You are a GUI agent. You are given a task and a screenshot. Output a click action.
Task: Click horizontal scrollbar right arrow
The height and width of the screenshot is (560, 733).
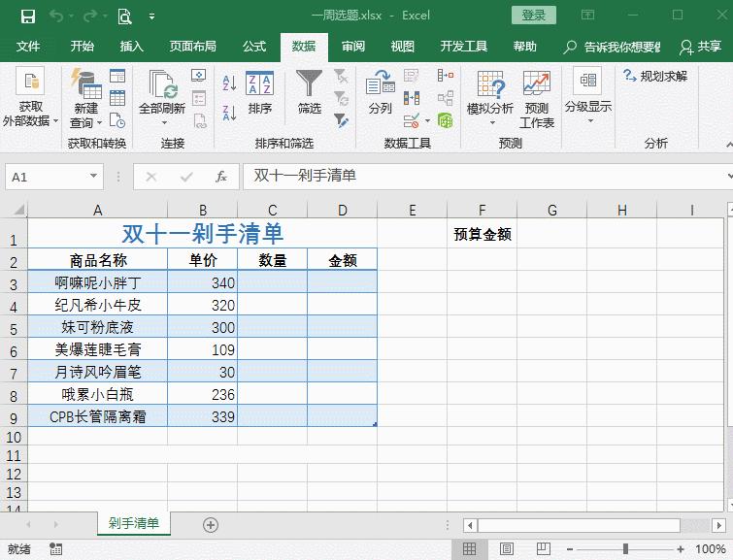pyautogui.click(x=718, y=525)
